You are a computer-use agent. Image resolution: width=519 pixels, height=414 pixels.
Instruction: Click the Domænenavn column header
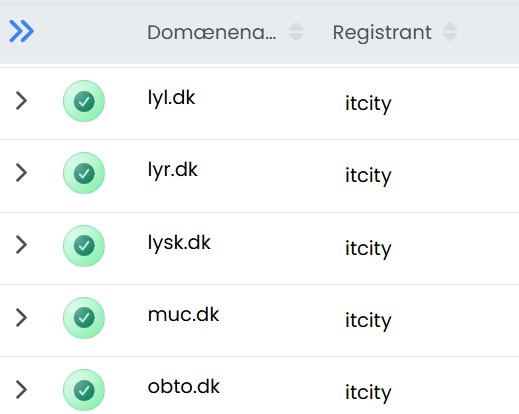tap(212, 33)
